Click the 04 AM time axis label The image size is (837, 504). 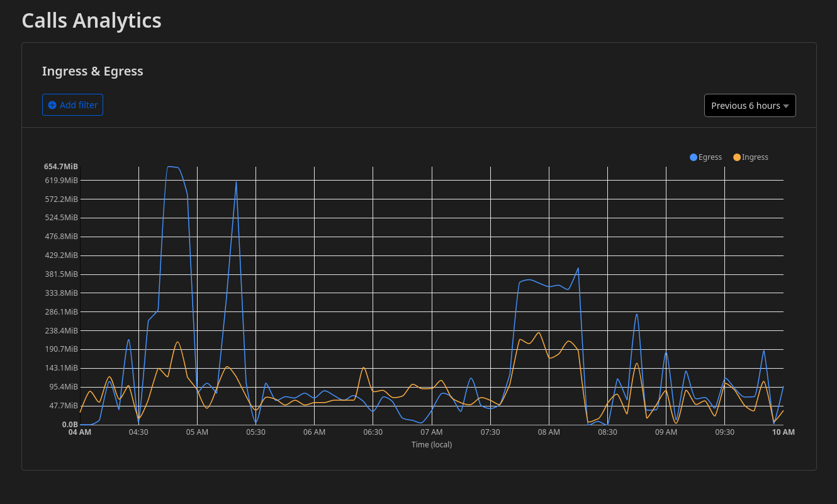pyautogui.click(x=80, y=432)
